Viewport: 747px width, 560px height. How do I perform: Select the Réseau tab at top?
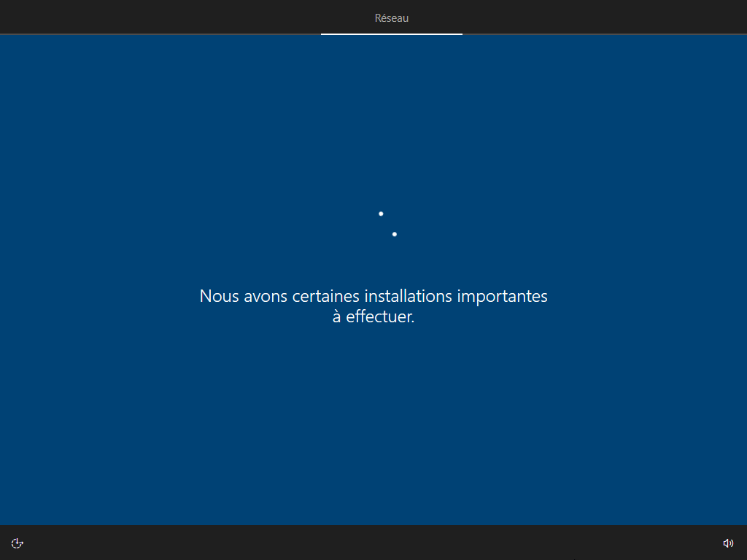tap(392, 18)
